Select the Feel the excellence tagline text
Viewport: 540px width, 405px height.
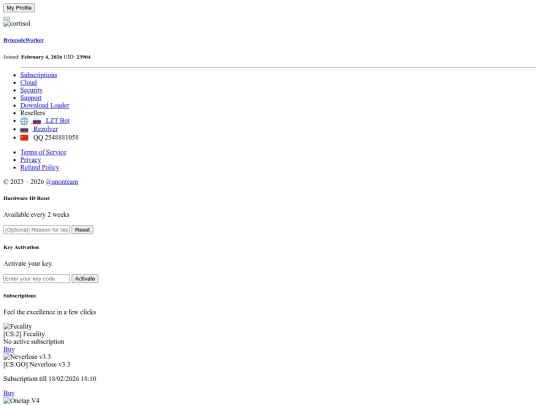(50, 312)
